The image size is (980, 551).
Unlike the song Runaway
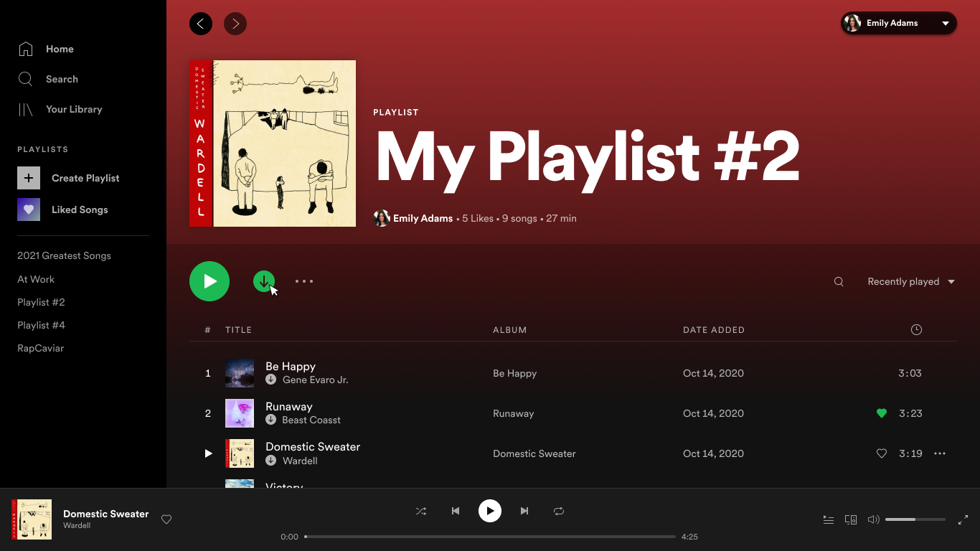(x=882, y=413)
